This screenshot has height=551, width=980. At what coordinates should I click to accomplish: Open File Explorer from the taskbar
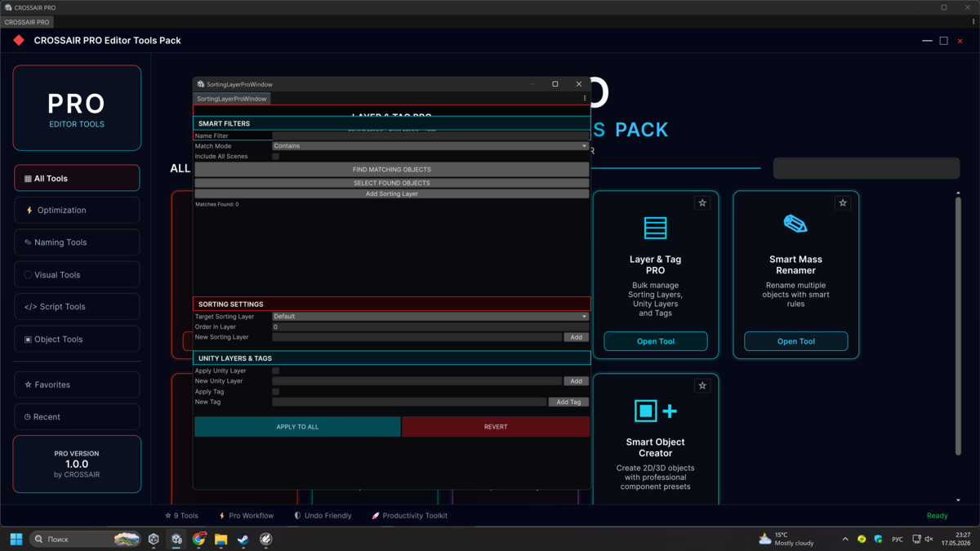(221, 539)
